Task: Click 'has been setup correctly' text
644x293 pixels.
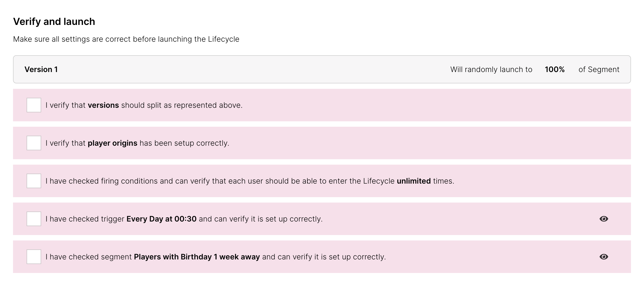Action: 184,143
